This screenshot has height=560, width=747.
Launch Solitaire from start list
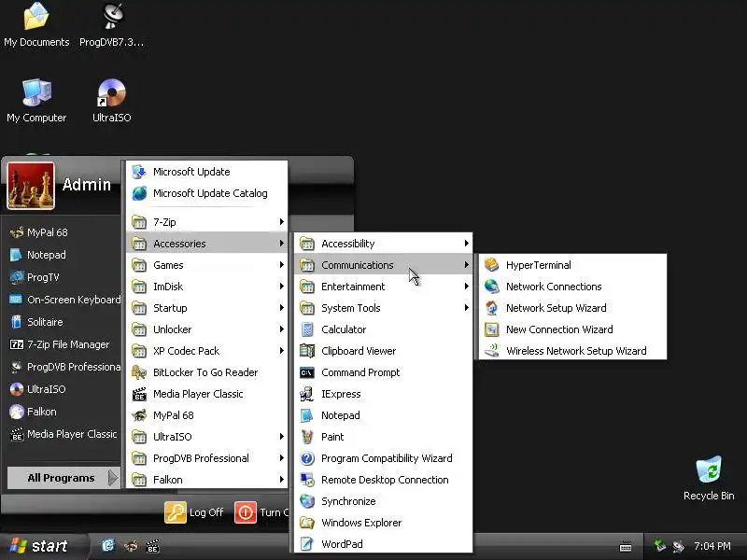coord(63,322)
